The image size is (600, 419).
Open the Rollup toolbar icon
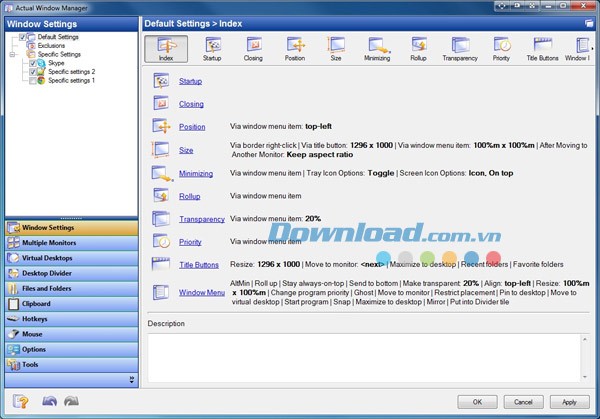pyautogui.click(x=419, y=49)
